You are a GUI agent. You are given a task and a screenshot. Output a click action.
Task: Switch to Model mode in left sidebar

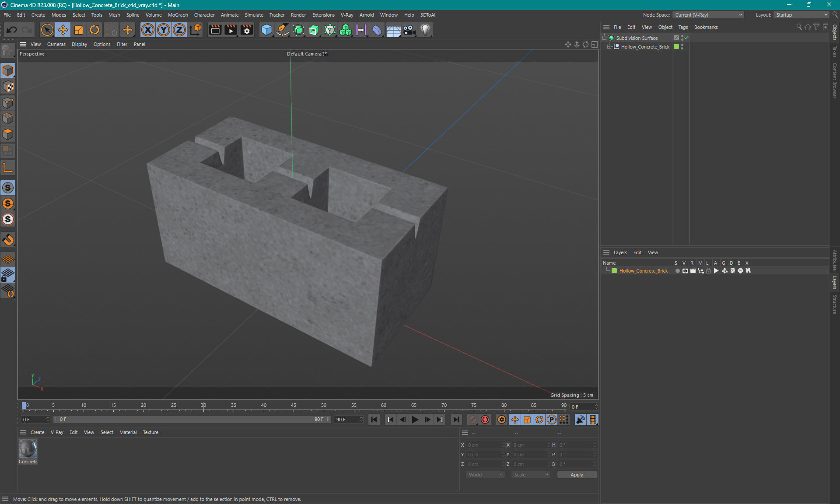[8, 70]
